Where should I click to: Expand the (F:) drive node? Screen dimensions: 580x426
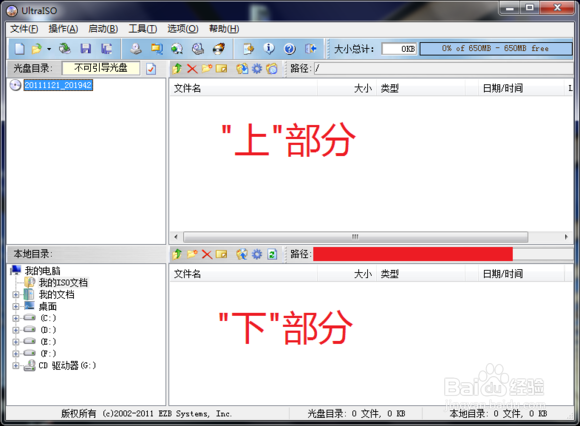(16, 354)
